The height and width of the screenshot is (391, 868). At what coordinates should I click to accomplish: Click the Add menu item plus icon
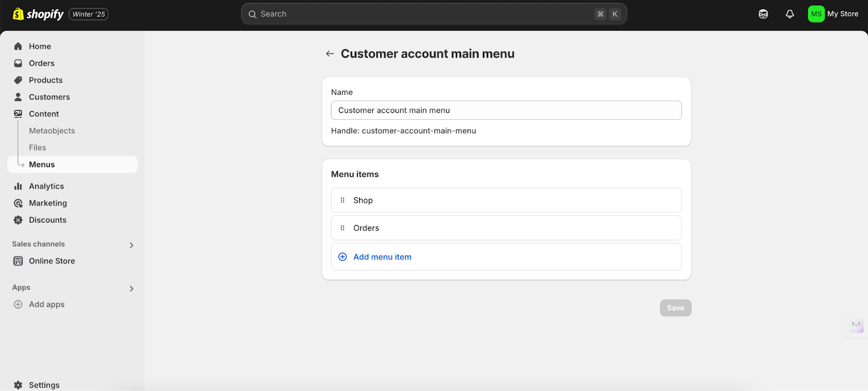coord(342,257)
